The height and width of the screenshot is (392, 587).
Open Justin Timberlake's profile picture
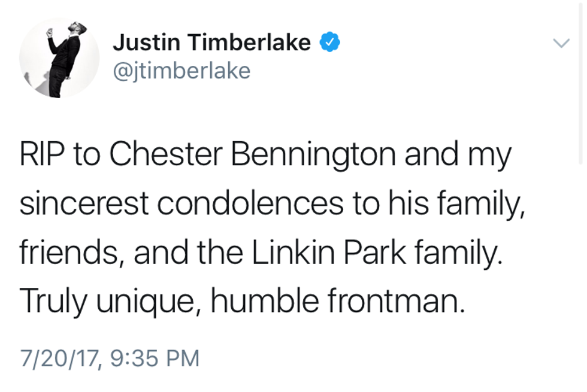pyautogui.click(x=59, y=59)
